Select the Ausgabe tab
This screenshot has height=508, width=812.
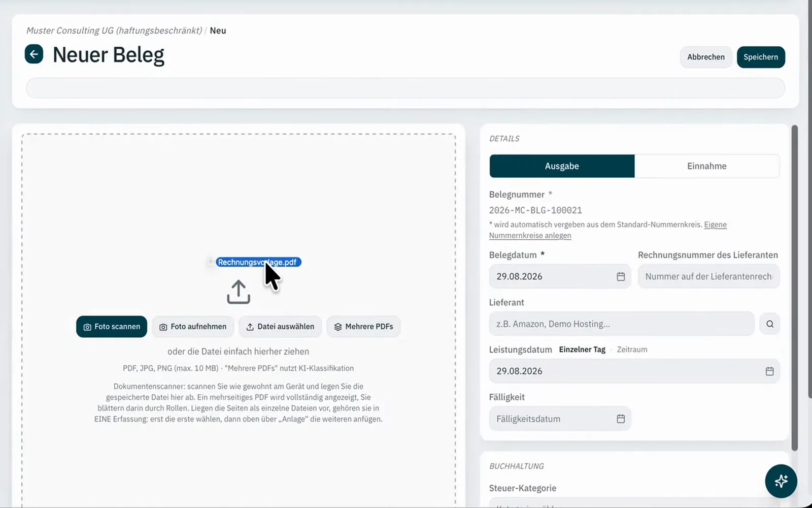point(562,166)
